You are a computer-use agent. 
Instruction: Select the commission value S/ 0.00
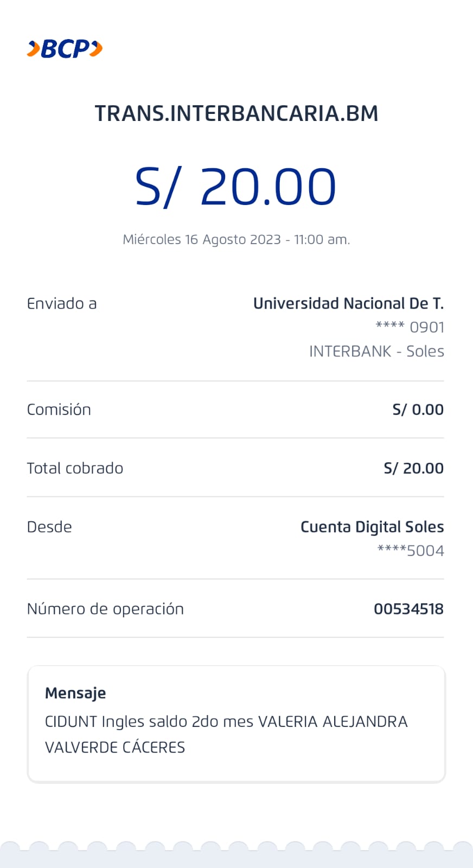(418, 410)
